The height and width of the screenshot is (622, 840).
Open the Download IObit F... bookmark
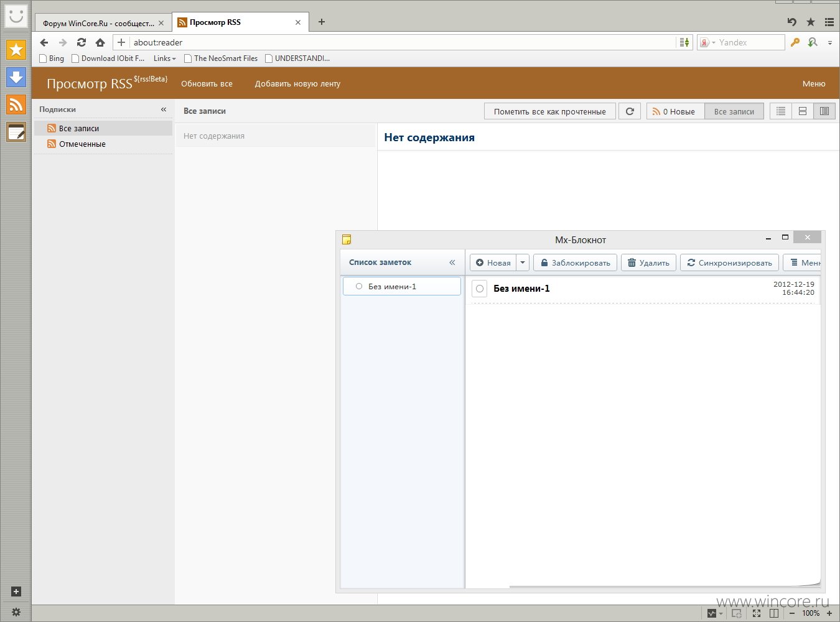point(108,58)
